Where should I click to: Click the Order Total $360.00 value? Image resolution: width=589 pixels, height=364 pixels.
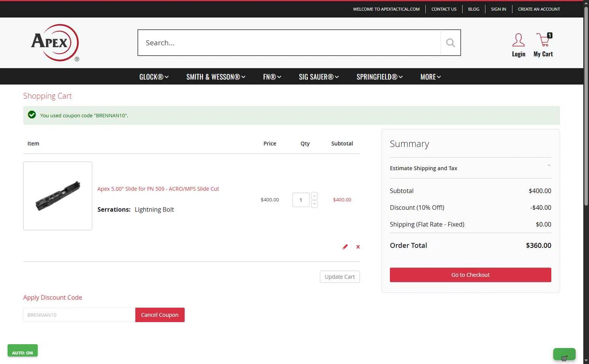pos(538,246)
